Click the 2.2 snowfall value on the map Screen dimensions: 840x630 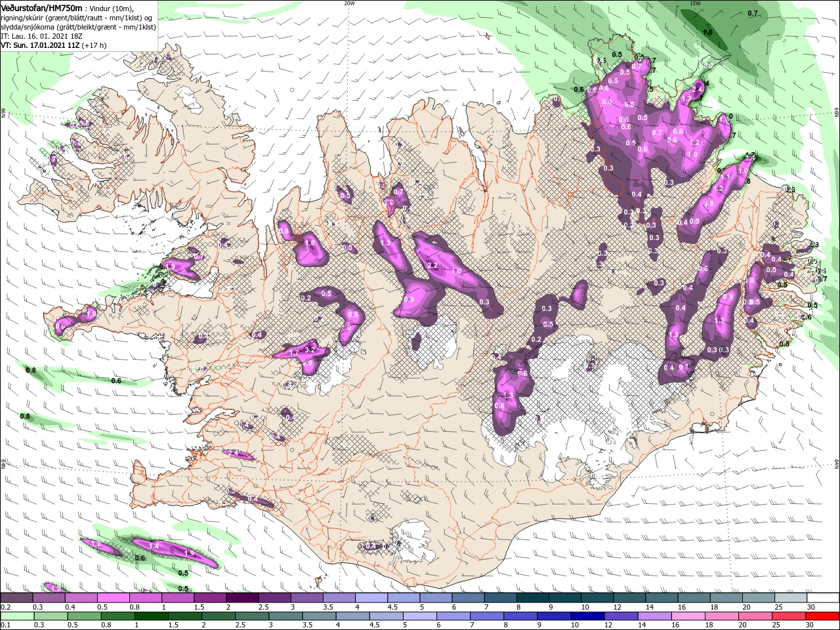tap(432, 265)
